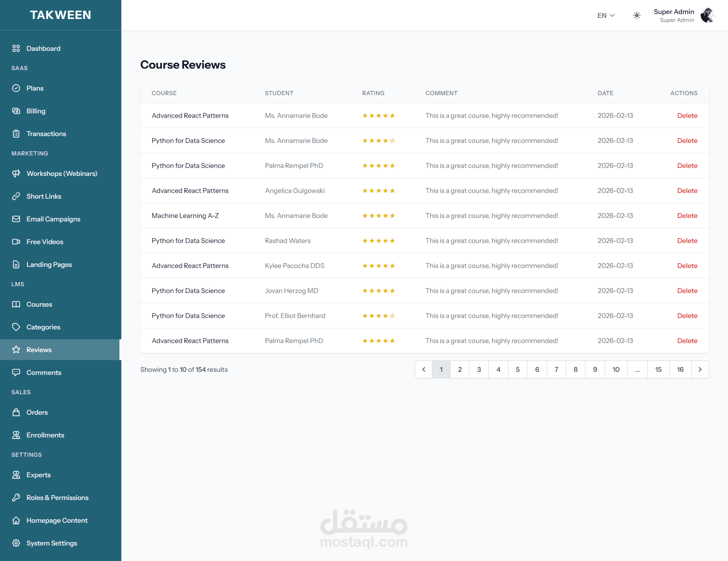The width and height of the screenshot is (728, 561).
Task: Go to next page with the right chevron
Action: pos(700,370)
